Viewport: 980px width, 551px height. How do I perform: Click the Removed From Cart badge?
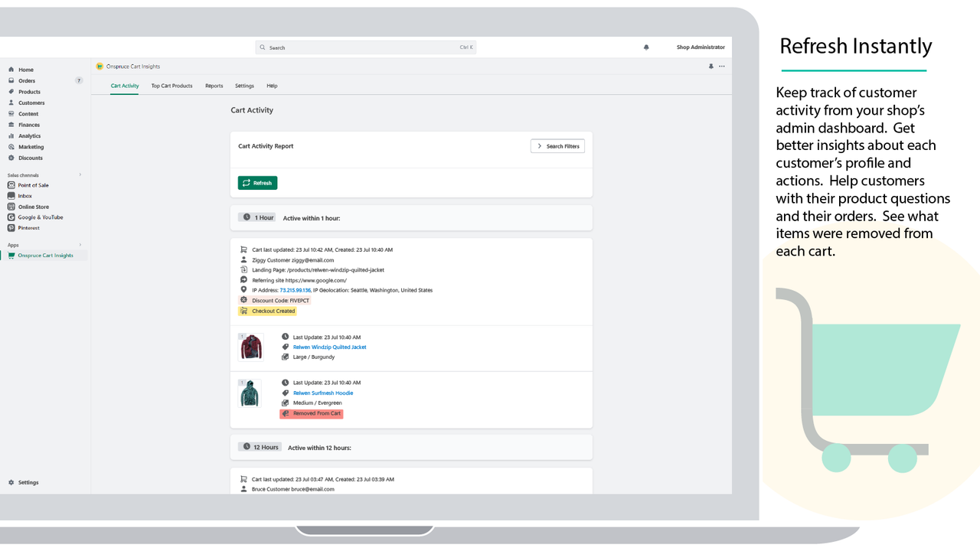pyautogui.click(x=312, y=414)
